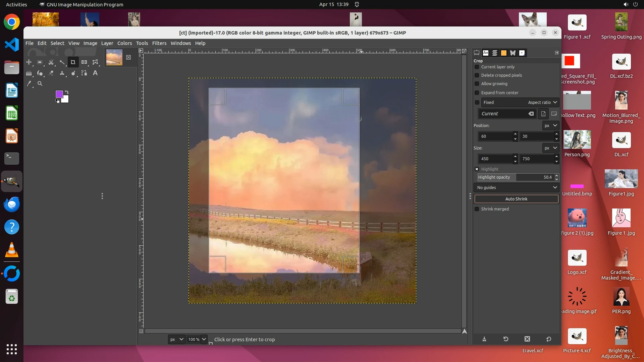Click the Auto Shrink button
This screenshot has height=362, width=644.
[516, 199]
